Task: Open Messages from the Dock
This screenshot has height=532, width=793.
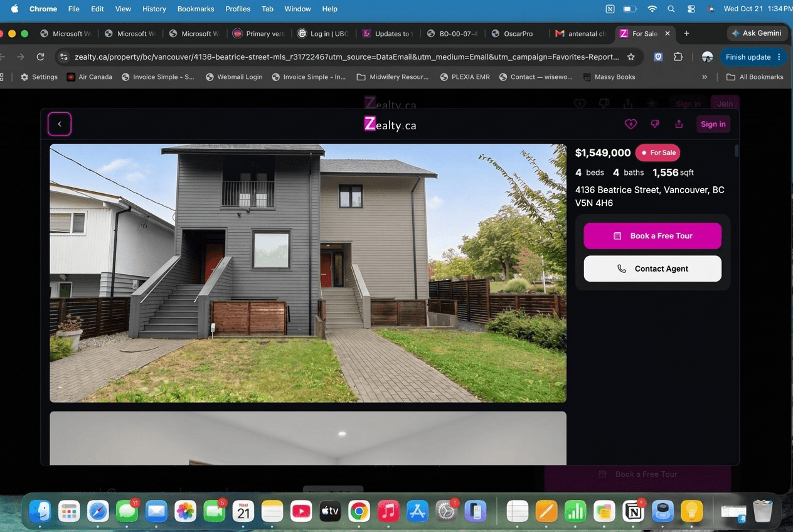Action: (x=127, y=512)
